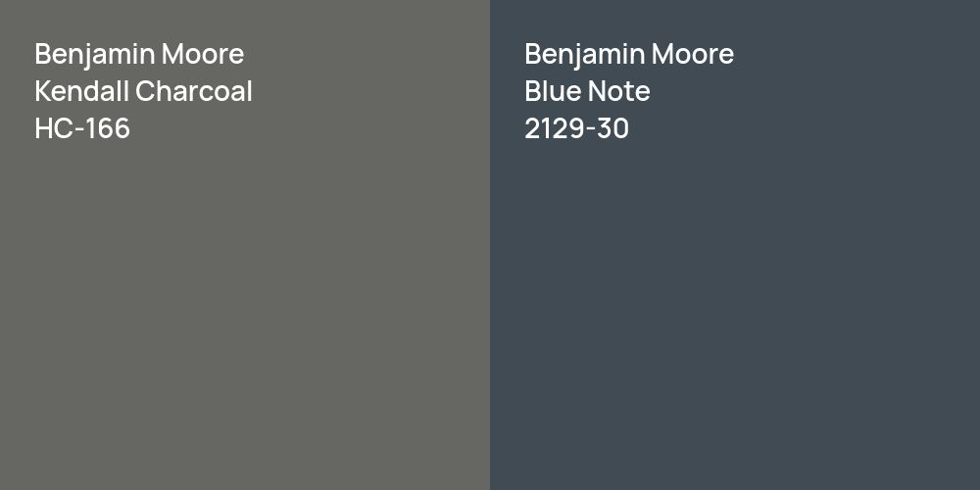Screen dimensions: 980x490
Task: Click the Blue Note color name
Action: click(x=587, y=91)
